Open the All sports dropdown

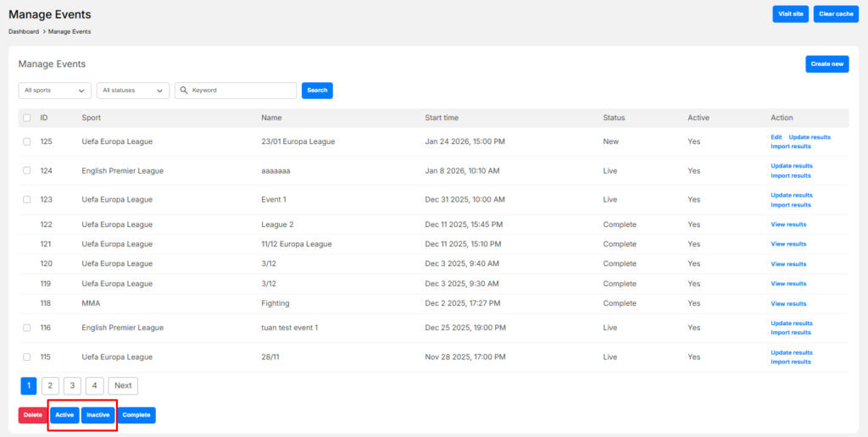pyautogui.click(x=55, y=91)
